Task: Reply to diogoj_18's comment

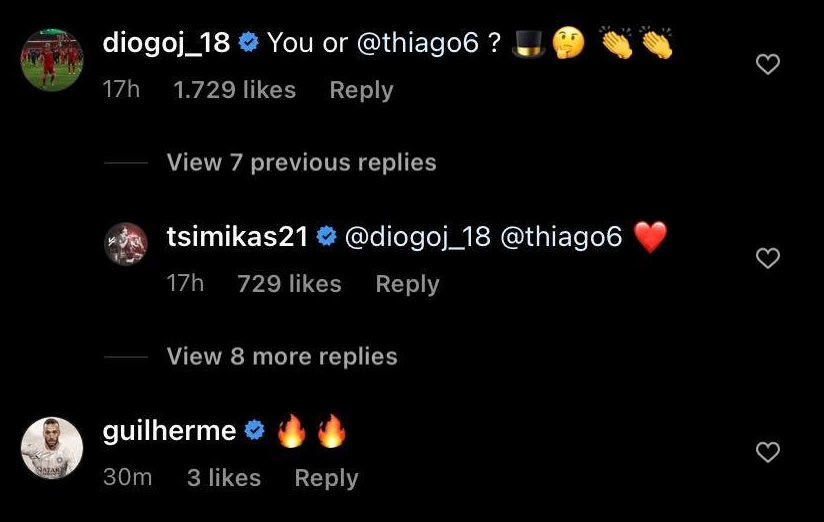Action: point(361,90)
